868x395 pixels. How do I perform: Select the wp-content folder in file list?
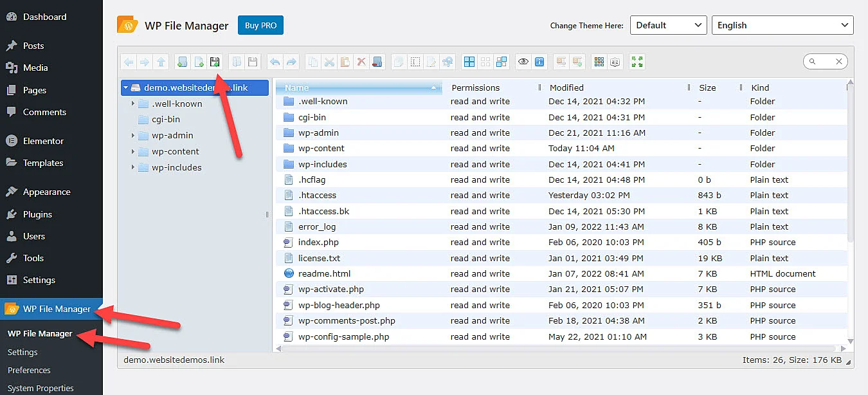(561, 148)
